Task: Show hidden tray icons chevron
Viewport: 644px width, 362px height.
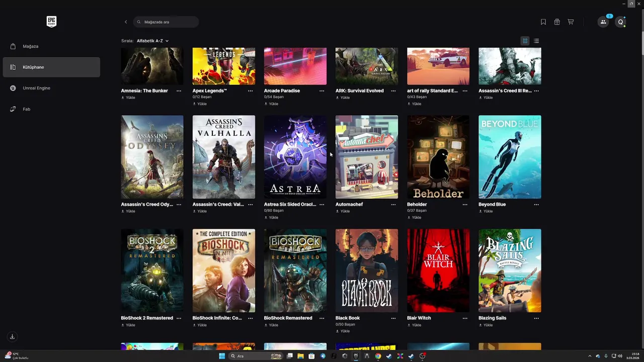Action: coord(590,356)
